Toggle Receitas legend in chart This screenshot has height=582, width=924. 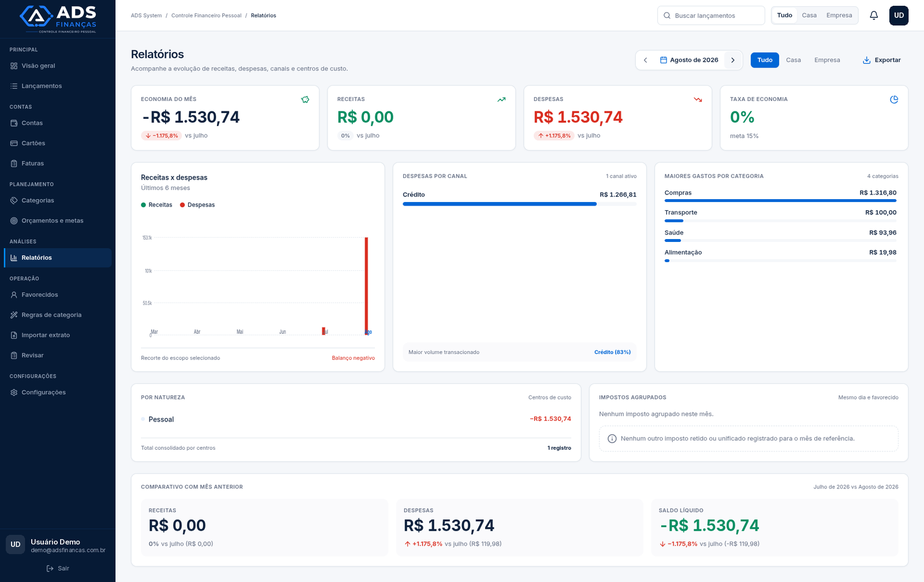pyautogui.click(x=157, y=205)
